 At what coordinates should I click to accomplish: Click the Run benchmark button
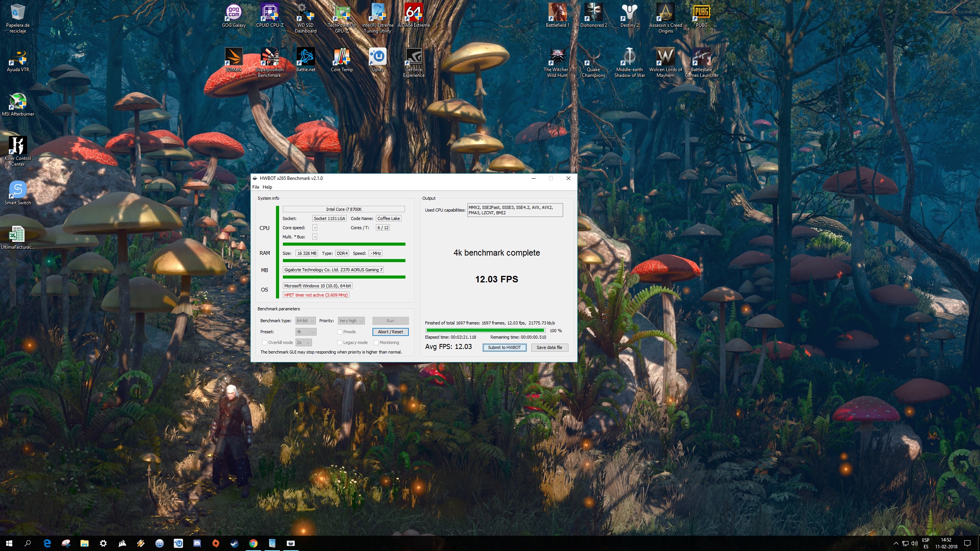pos(390,321)
